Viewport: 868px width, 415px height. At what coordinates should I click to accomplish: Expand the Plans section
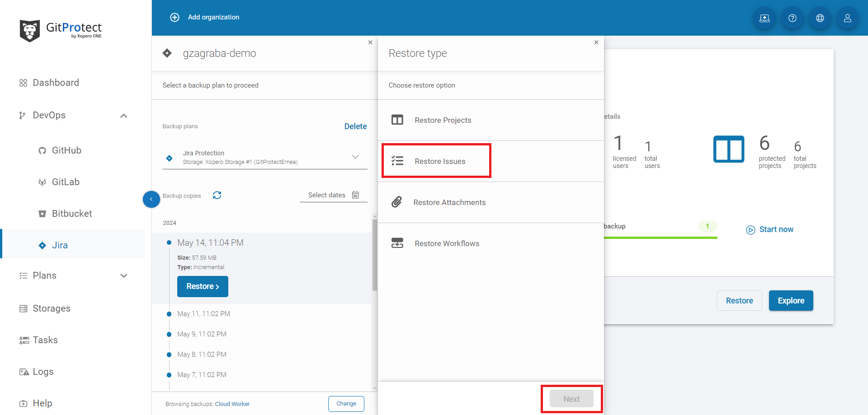[123, 275]
